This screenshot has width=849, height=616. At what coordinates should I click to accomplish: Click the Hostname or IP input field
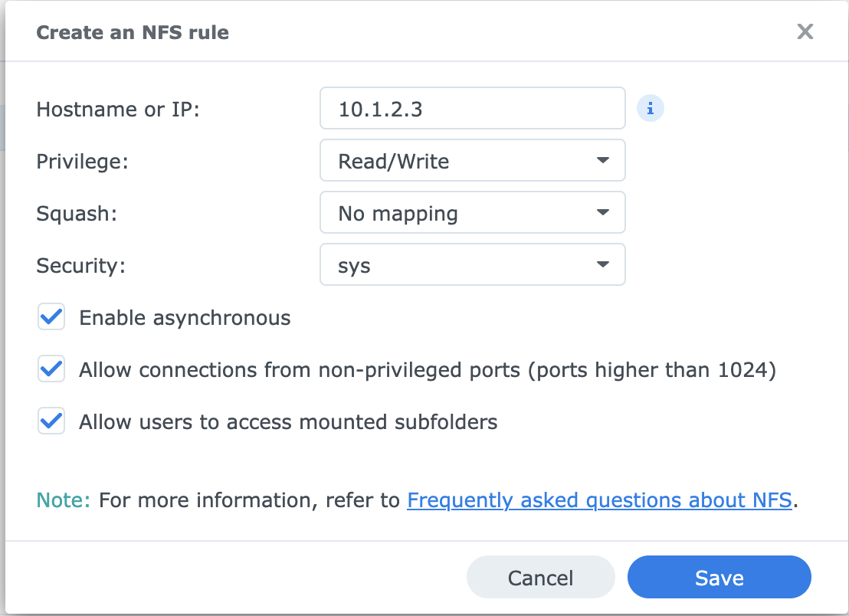472,108
